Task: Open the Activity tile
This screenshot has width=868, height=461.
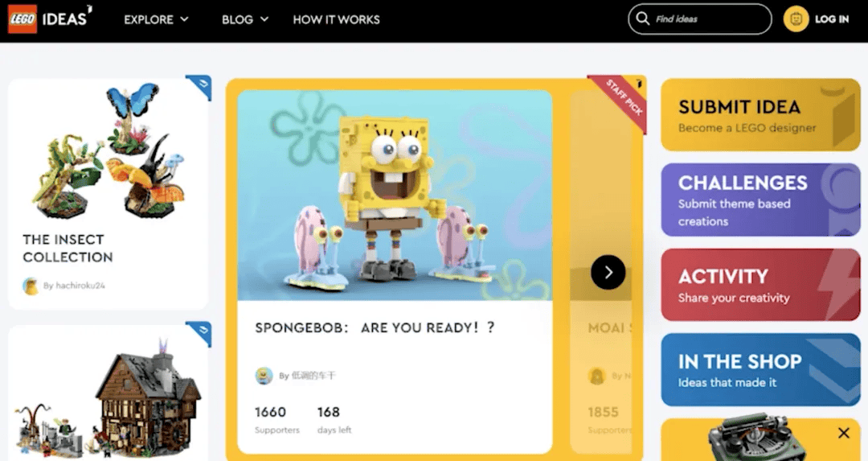Action: pyautogui.click(x=759, y=285)
